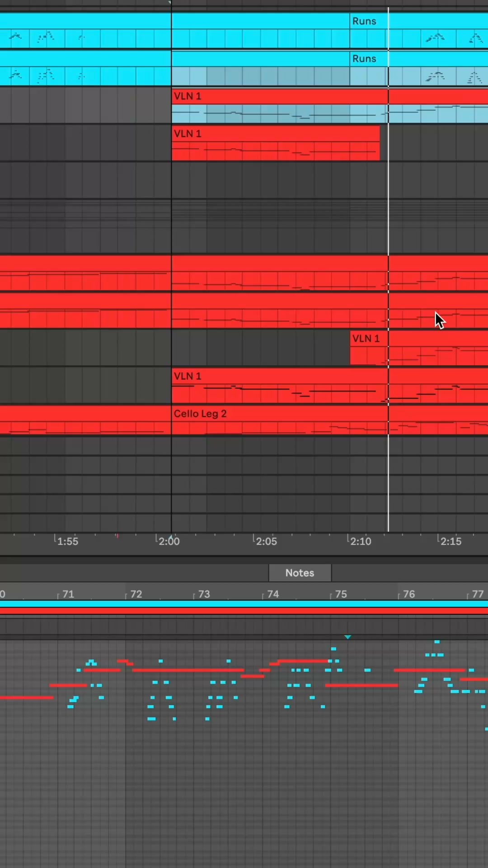Click the 2:10 time ruler mark

coord(360,541)
